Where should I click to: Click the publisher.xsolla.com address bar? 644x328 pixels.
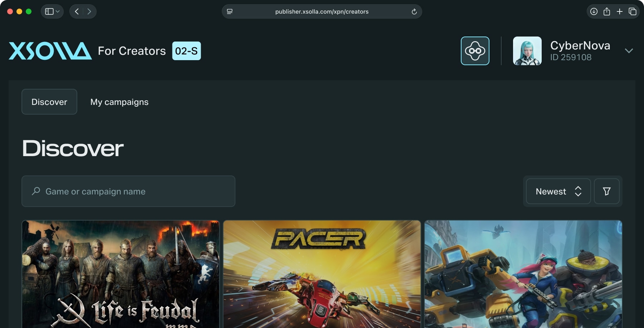pos(322,11)
